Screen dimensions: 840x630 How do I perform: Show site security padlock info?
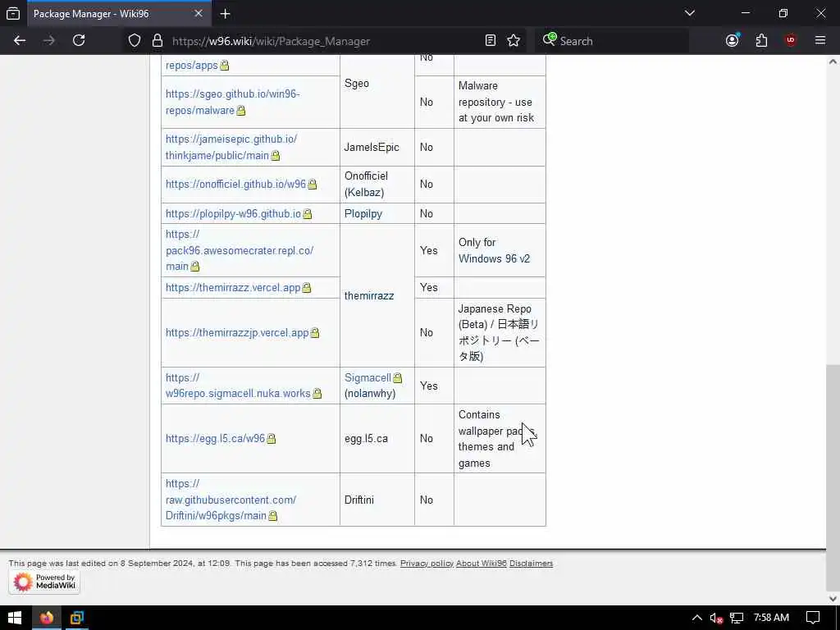point(157,41)
